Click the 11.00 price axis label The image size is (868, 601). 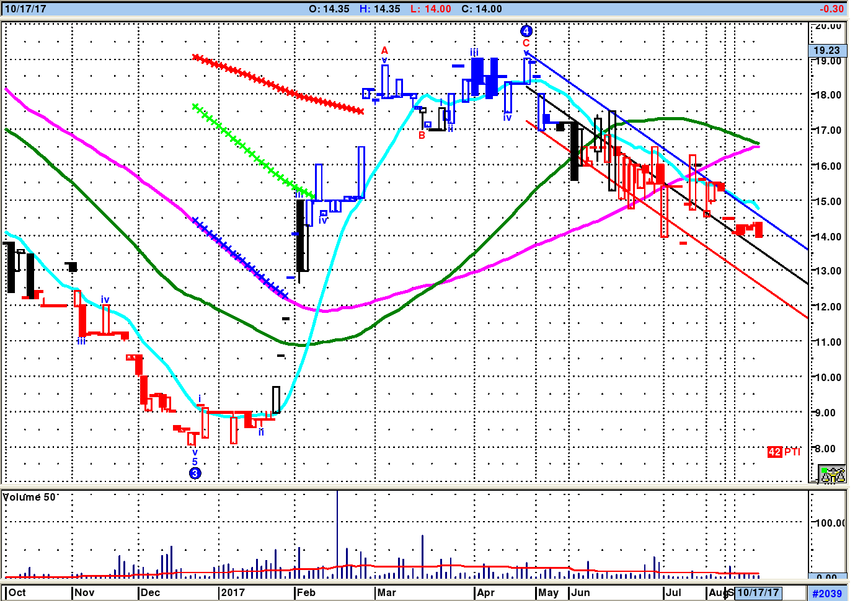828,342
